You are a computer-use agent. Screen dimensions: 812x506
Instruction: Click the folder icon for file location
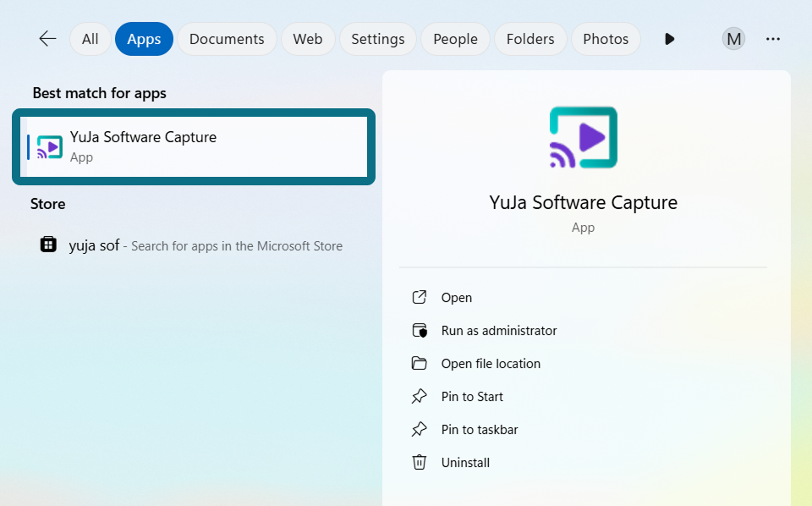tap(419, 363)
